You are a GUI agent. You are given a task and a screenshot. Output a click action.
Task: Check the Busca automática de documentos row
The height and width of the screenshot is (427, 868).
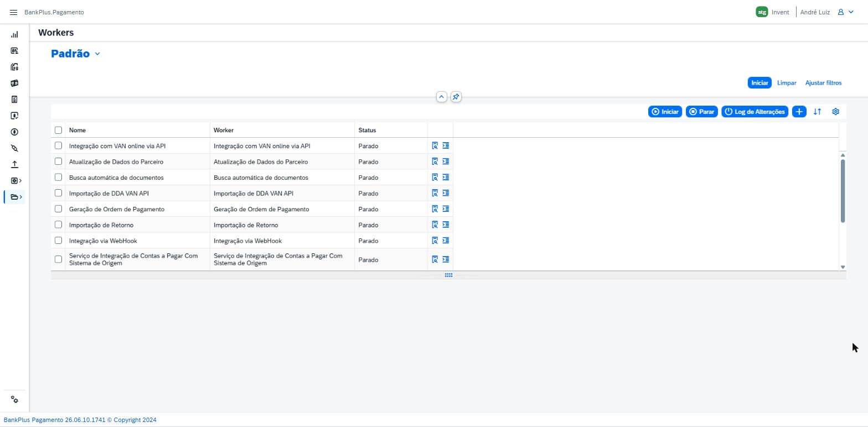coord(58,177)
